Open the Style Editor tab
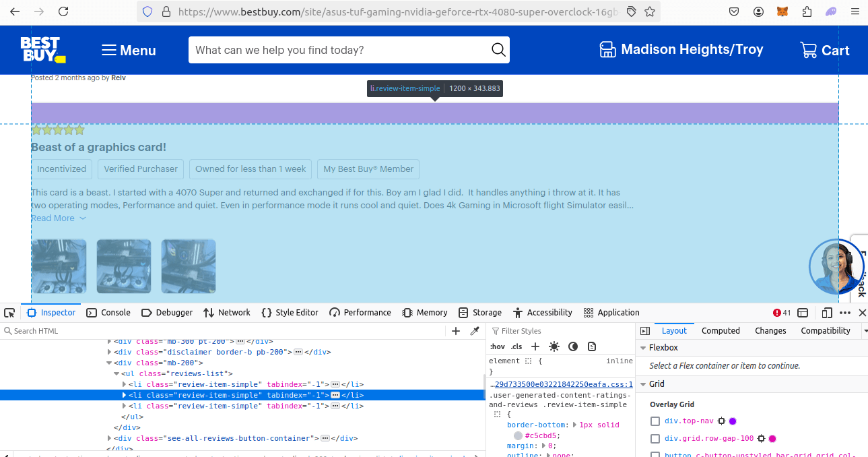868x457 pixels. 290,313
